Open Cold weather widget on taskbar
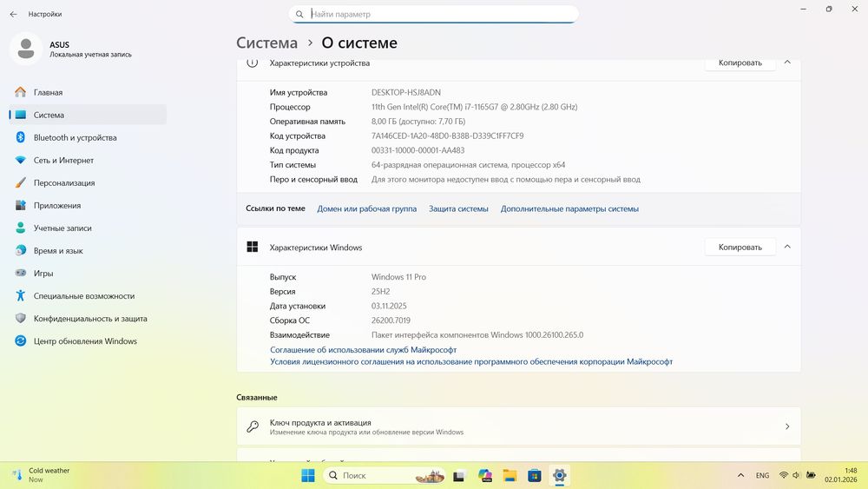This screenshot has height=489, width=868. coord(42,475)
